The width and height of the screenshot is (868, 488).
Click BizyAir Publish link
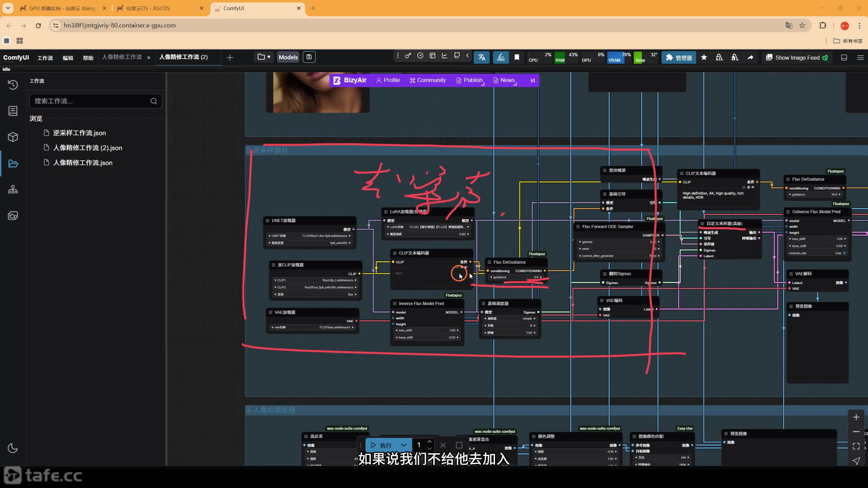coord(470,80)
